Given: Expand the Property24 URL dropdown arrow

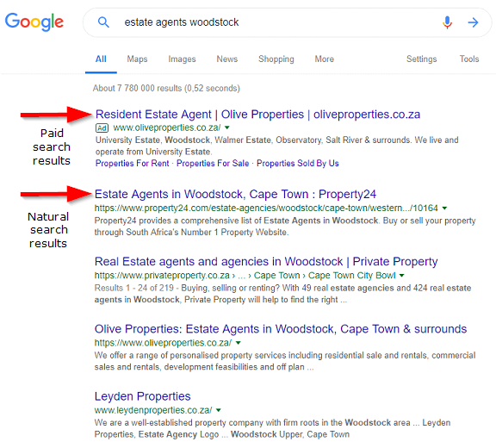Looking at the screenshot, I should (444, 208).
